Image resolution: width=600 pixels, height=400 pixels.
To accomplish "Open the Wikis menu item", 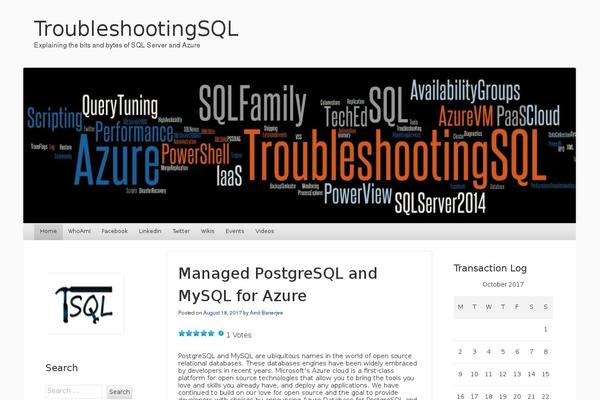I will (207, 231).
